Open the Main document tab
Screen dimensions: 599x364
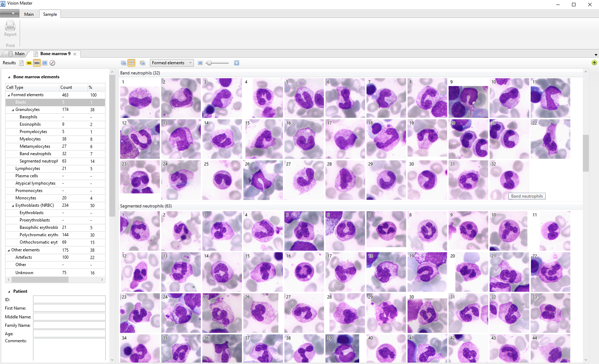[16, 54]
